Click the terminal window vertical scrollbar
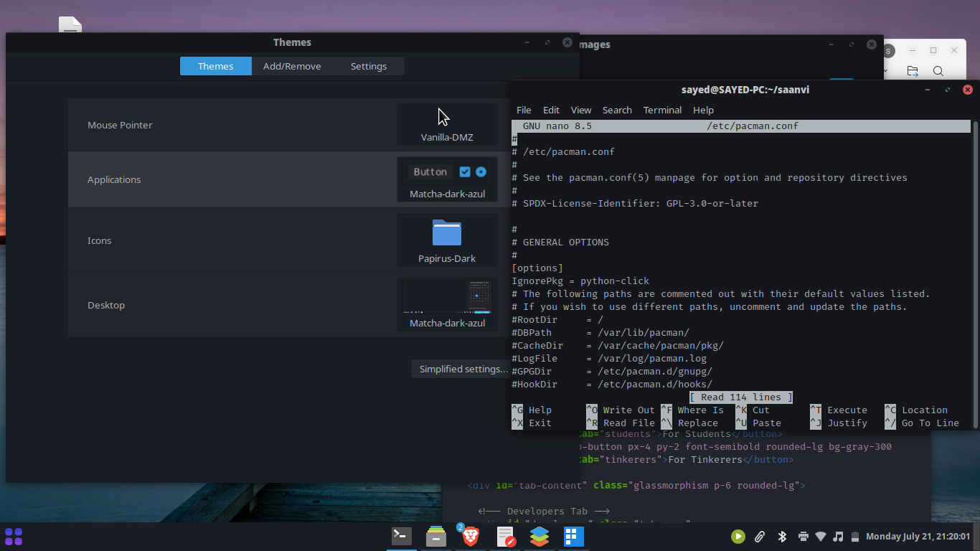The image size is (980, 551). pyautogui.click(x=974, y=274)
